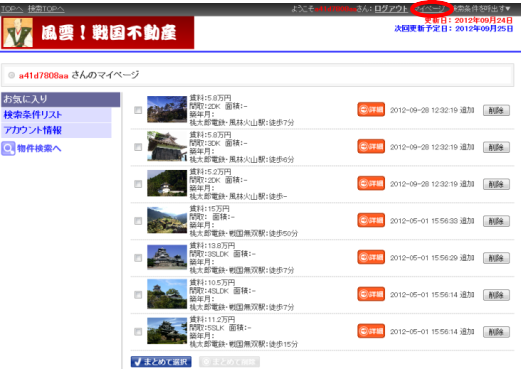
Task: Open details for the 10.5万円 4SLDK listing
Action: tap(371, 295)
